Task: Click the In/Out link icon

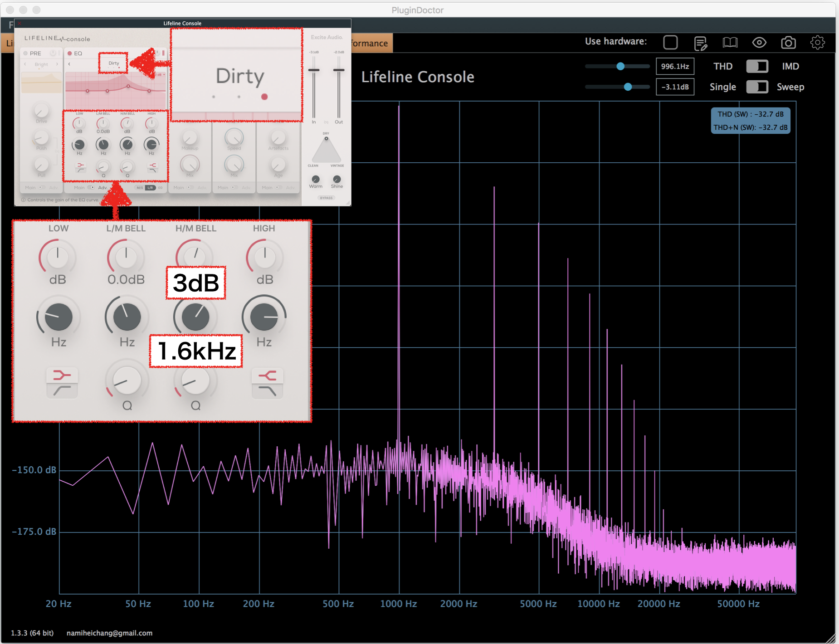Action: (x=326, y=122)
